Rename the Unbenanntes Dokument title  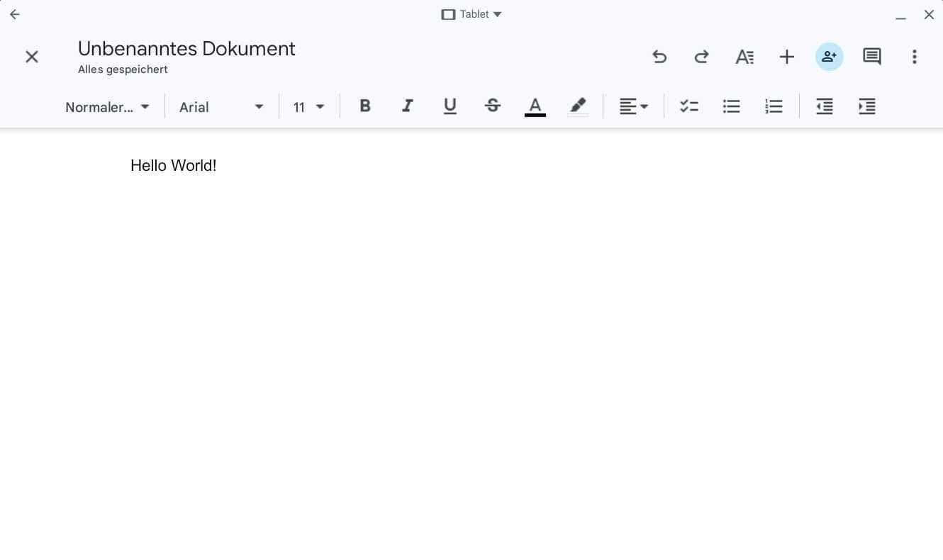tap(186, 48)
